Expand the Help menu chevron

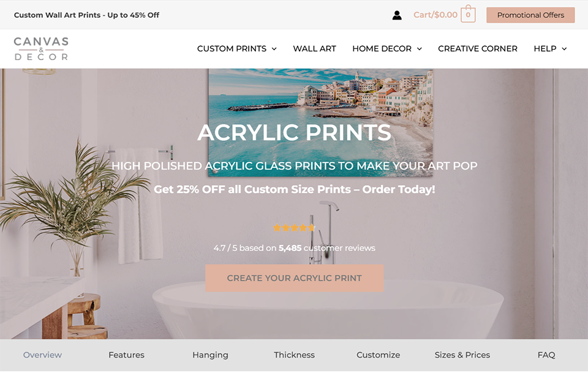564,49
